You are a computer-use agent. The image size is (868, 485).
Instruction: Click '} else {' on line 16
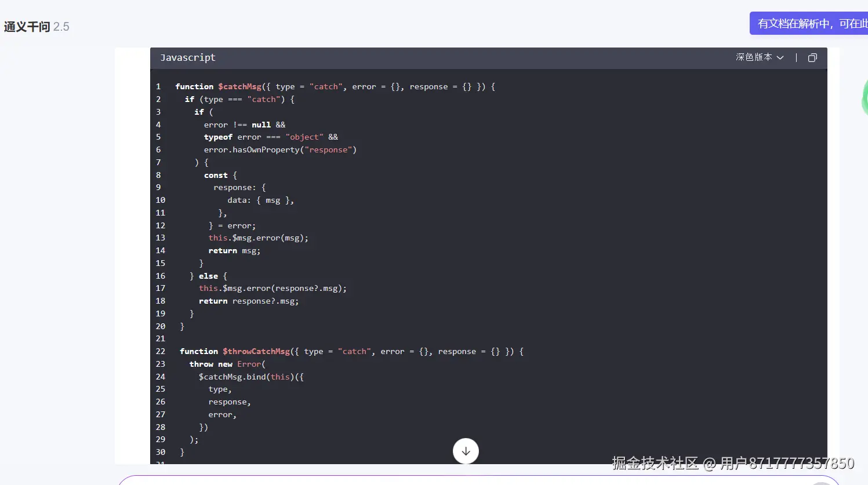click(x=208, y=276)
